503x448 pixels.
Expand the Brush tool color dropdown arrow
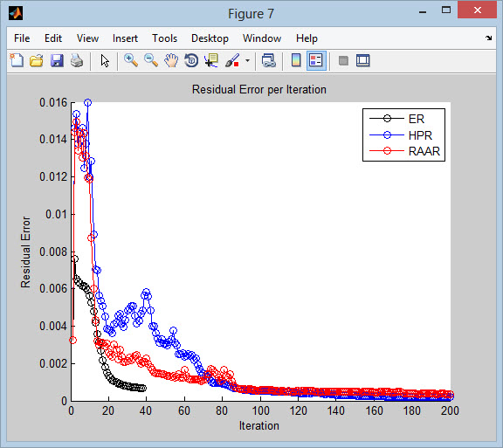pos(248,60)
